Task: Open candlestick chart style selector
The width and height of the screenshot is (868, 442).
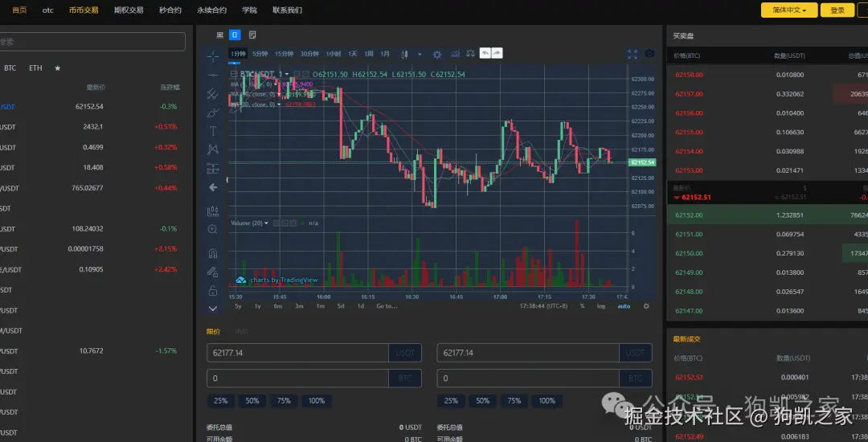Action: coord(404,54)
